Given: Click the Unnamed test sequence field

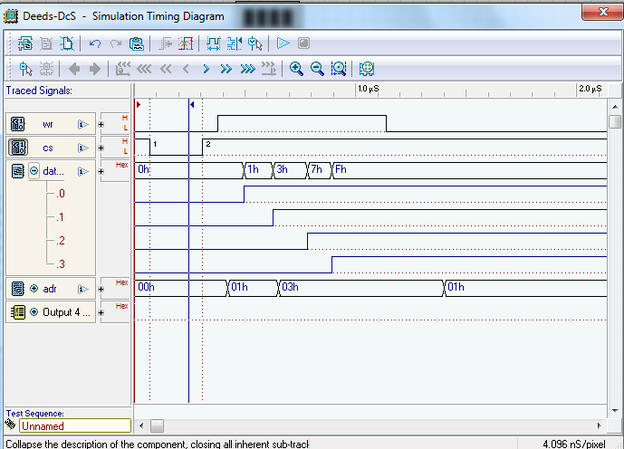Looking at the screenshot, I should [67, 426].
